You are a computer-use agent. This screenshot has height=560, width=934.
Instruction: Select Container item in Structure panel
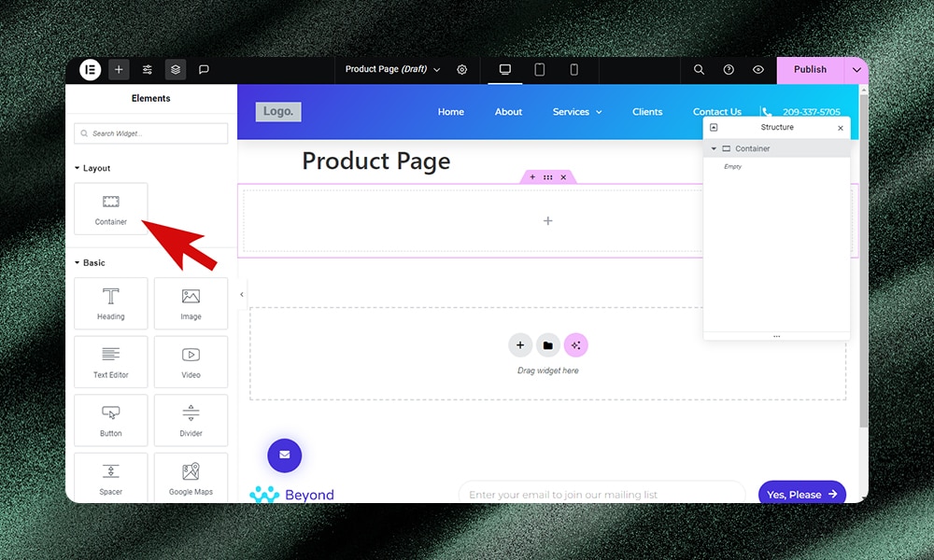pyautogui.click(x=752, y=149)
